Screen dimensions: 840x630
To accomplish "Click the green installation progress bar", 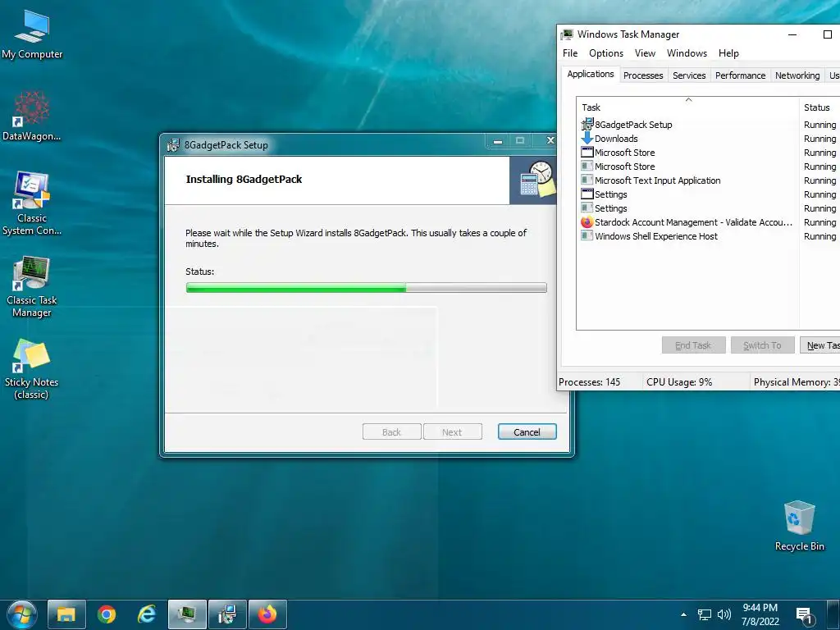I will pyautogui.click(x=367, y=288).
